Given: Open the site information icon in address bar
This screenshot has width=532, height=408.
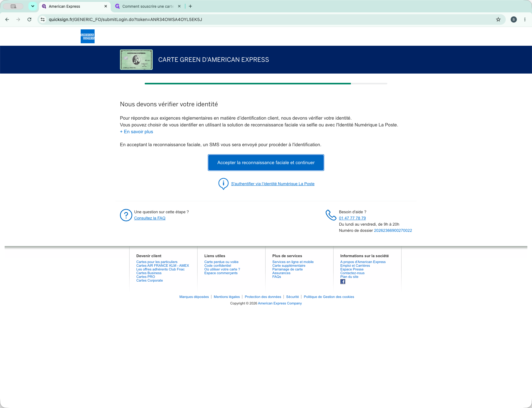Looking at the screenshot, I should 43,19.
